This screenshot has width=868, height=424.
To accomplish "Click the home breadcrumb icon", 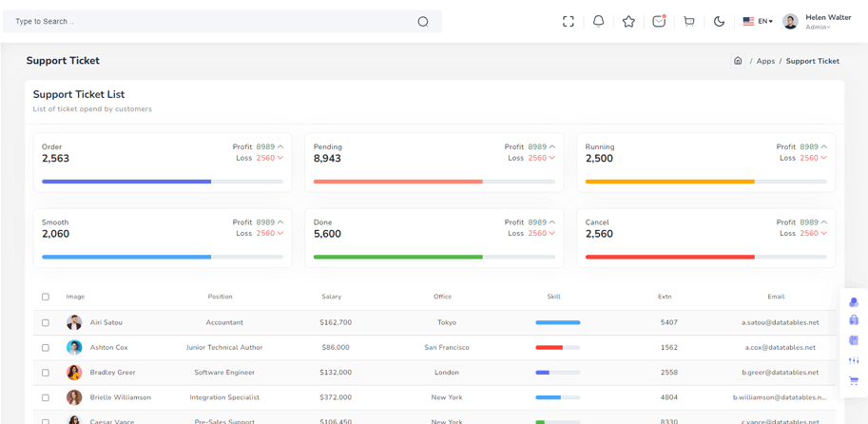I will 738,61.
